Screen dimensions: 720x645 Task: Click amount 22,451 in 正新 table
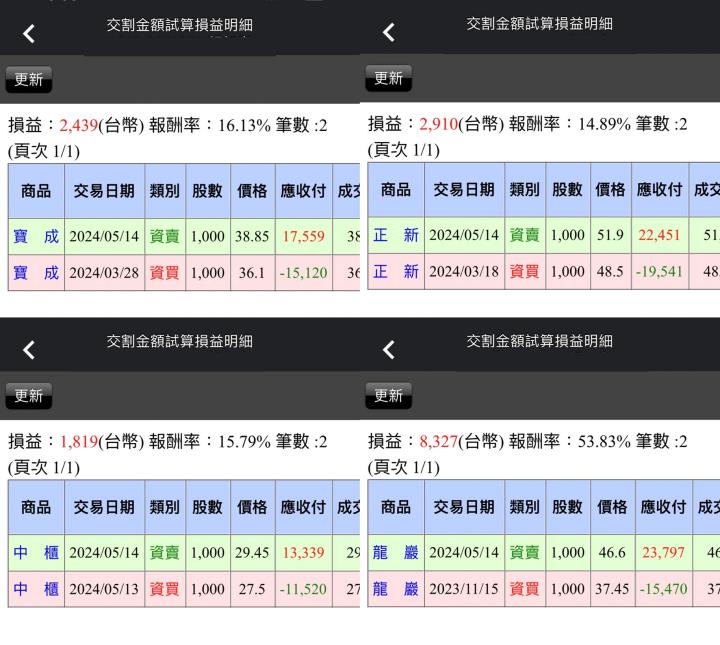659,235
